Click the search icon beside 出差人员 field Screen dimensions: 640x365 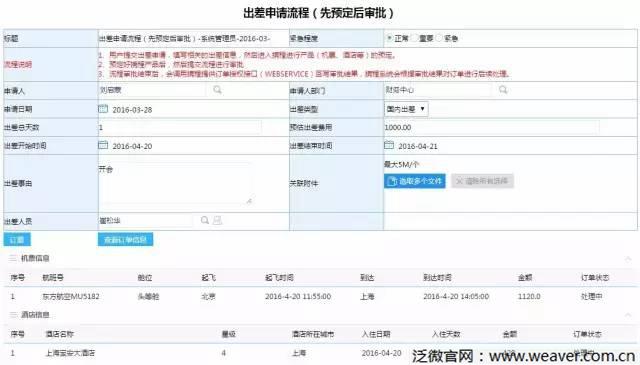205,220
